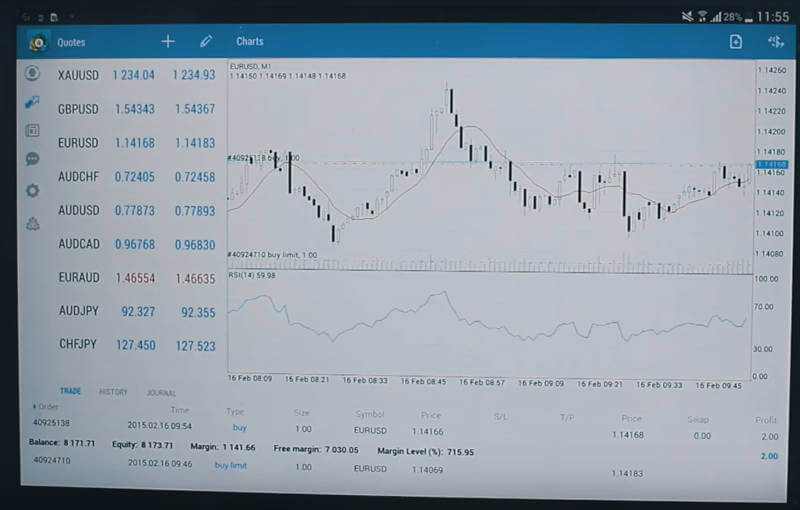Viewport: 800px width, 510px height.
Task: Select the blue chart icon in sidebar
Action: coord(33,102)
